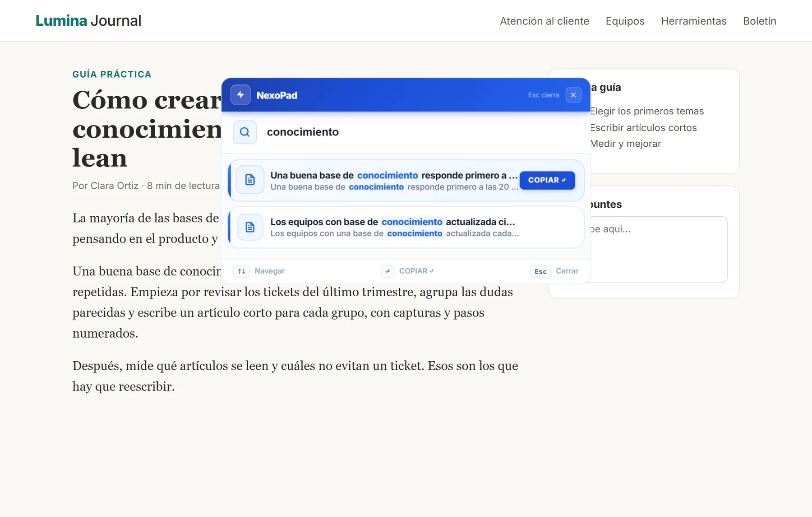Viewport: 812px width, 517px height.
Task: Click the up/down Navegar arrows key hint
Action: coord(241,271)
